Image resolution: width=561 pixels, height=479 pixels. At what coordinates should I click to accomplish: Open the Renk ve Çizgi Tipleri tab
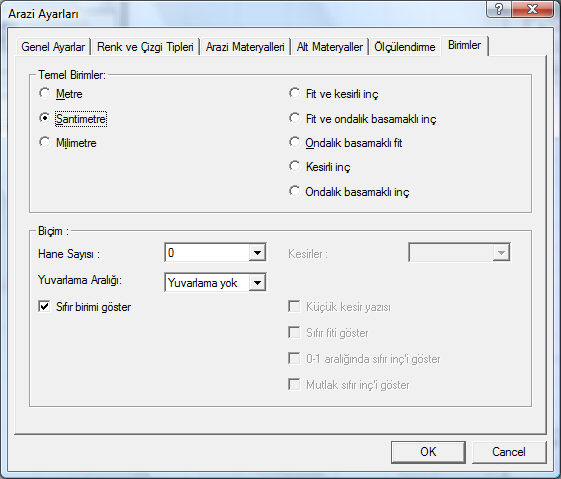[x=145, y=47]
